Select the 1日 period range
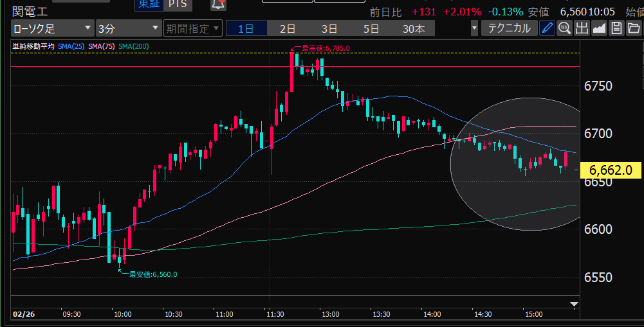Screen dimensions: 644x327 click(x=245, y=28)
